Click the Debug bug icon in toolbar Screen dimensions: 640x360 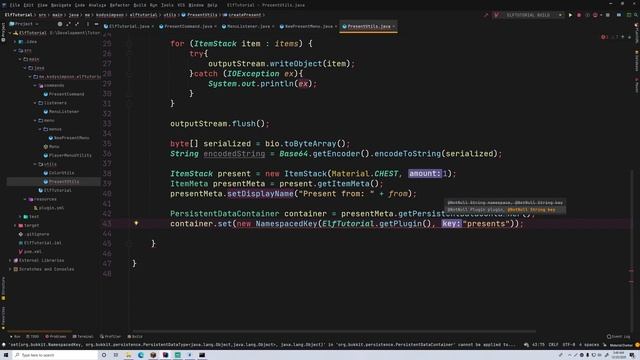tap(579, 15)
